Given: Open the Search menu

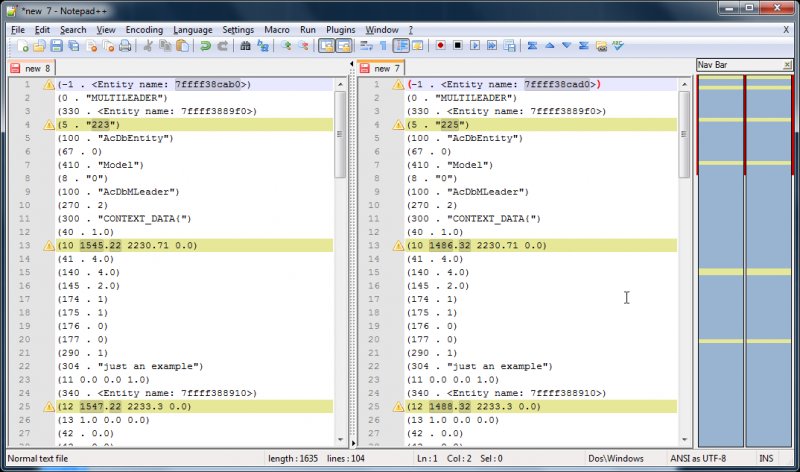Looking at the screenshot, I should [x=73, y=30].
